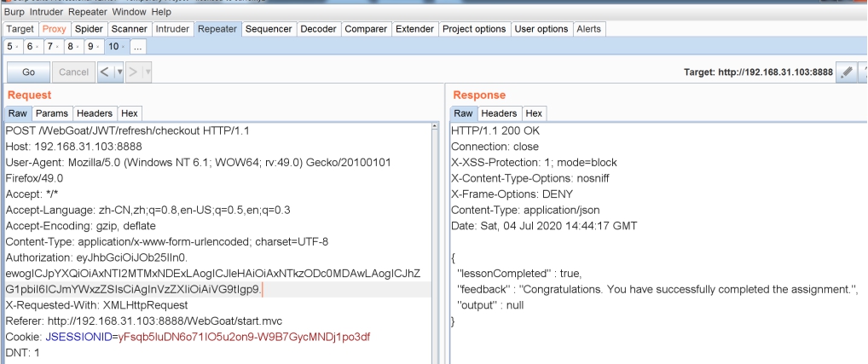The height and width of the screenshot is (364, 868).
Task: Switch Response view to Hex
Action: pyautogui.click(x=534, y=113)
